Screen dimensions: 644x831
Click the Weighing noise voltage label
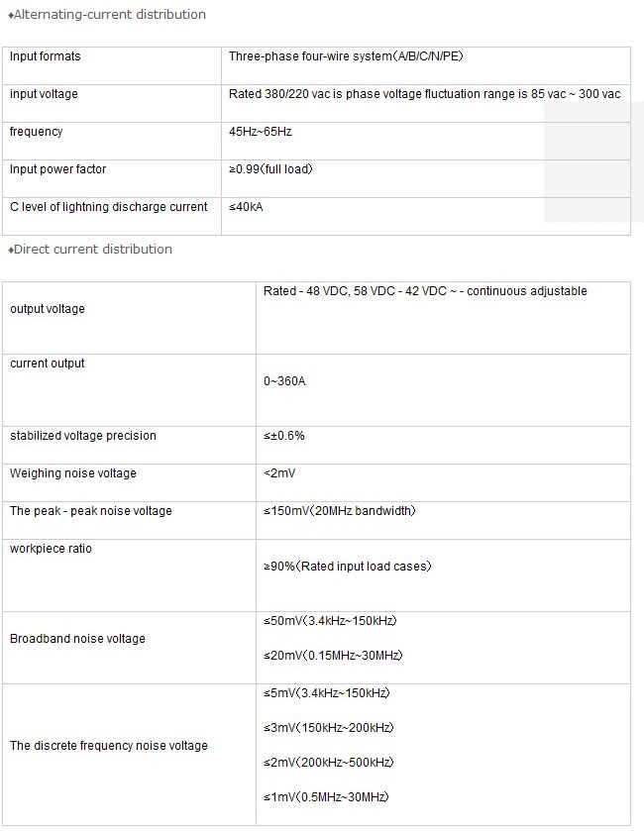click(73, 473)
